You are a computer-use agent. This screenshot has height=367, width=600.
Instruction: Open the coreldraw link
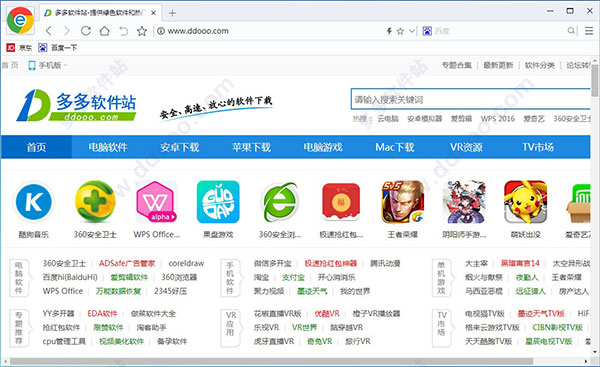click(x=186, y=263)
